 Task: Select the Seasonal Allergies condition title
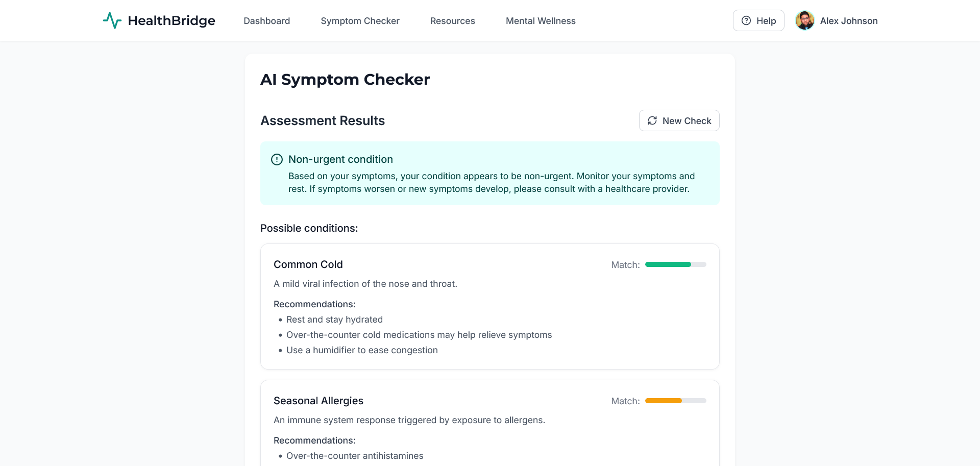(318, 401)
